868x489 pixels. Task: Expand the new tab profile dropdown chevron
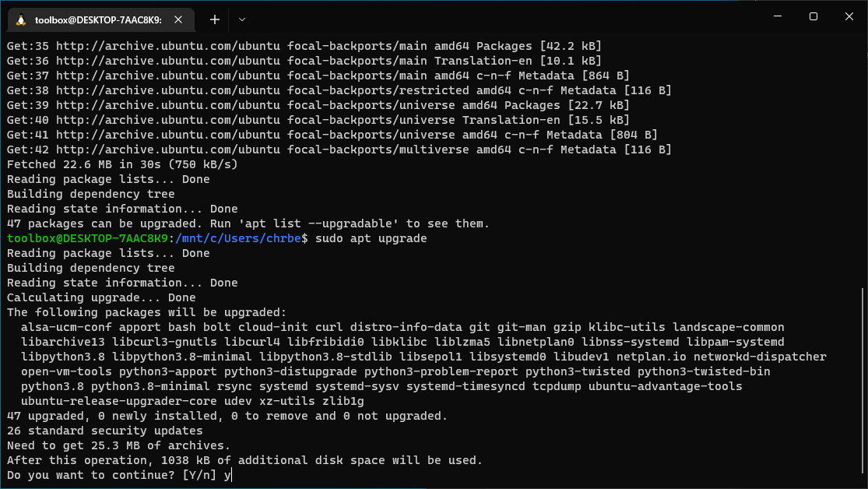tap(242, 19)
